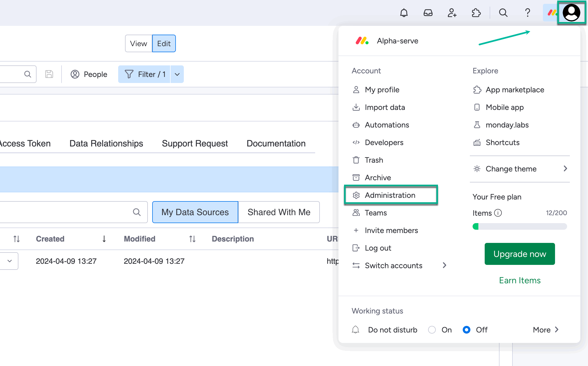The image size is (588, 366).
Task: Open the inbox tray icon
Action: pyautogui.click(x=428, y=13)
